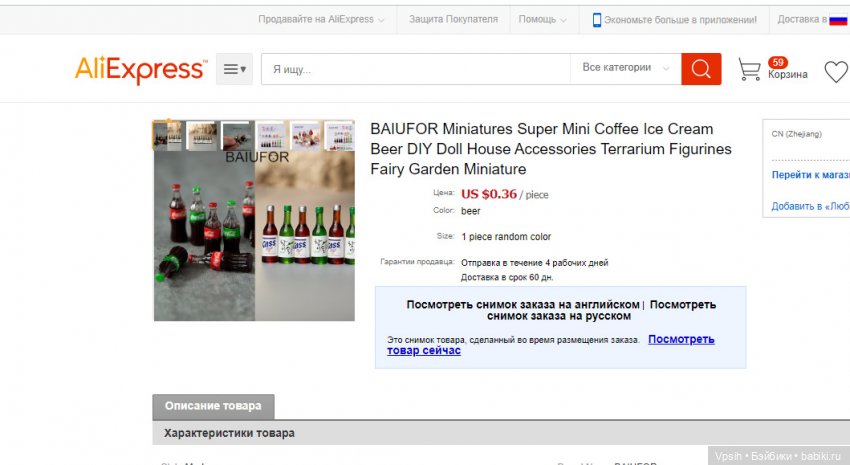Click 'Посмотреть снимок заказа на английском' link
This screenshot has width=850, height=465.
523,304
